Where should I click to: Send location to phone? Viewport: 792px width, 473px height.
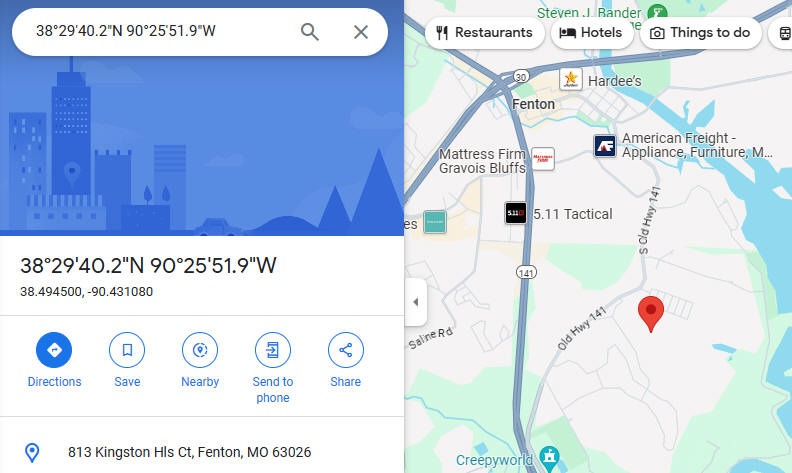click(x=273, y=350)
